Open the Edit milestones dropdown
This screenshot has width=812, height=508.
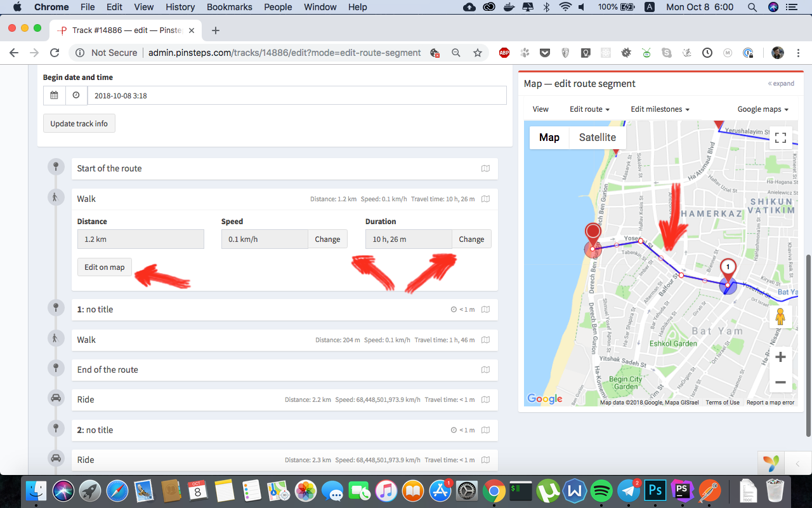pos(660,109)
